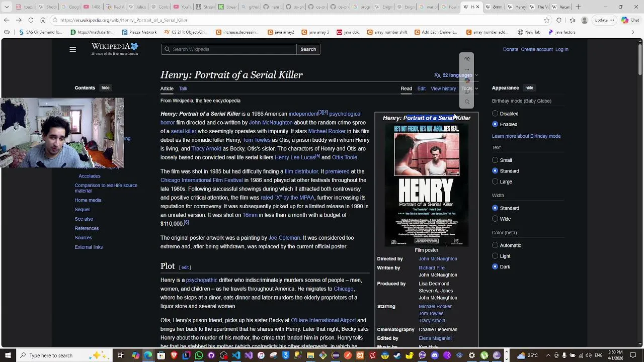Click the Log in link

[x=561, y=49]
